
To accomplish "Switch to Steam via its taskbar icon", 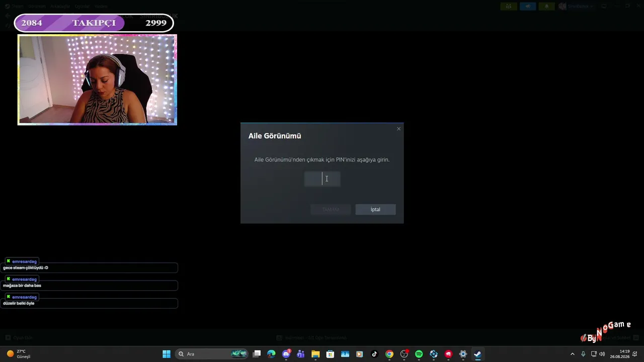I will pyautogui.click(x=477, y=354).
